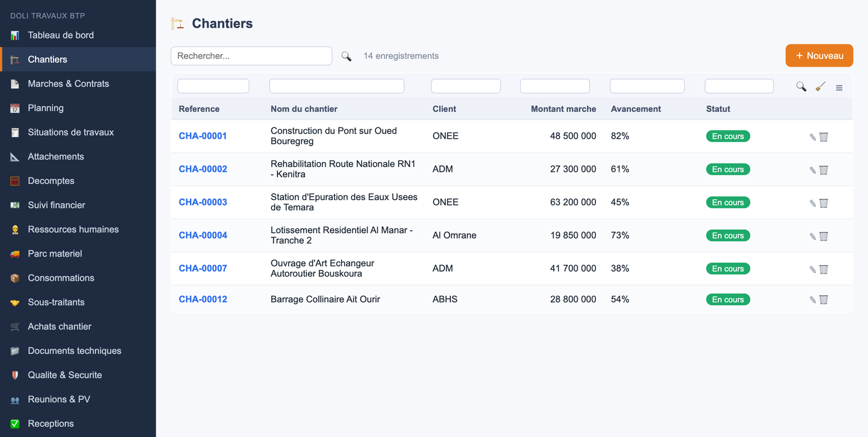Open the CHA-00003 reference link
This screenshot has width=868, height=437.
(203, 202)
